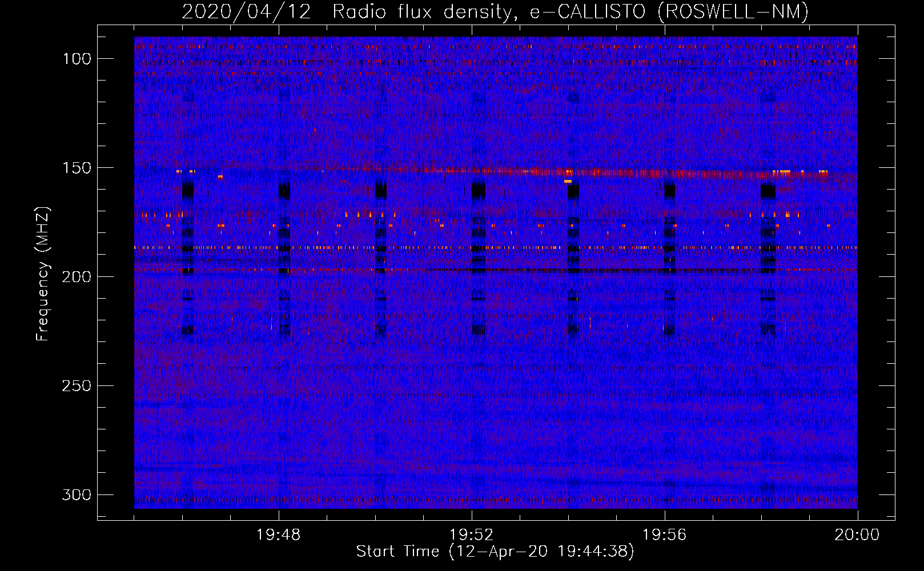Click the 100 MHz frequency label
924x571 pixels.
point(76,59)
